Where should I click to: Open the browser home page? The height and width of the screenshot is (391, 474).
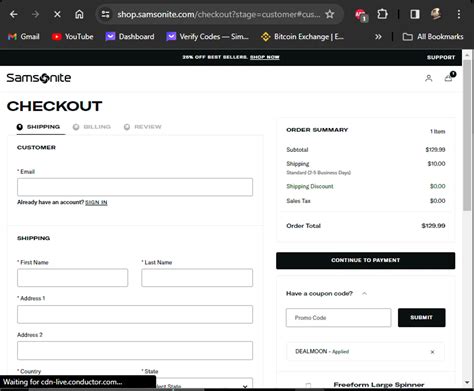[79, 14]
